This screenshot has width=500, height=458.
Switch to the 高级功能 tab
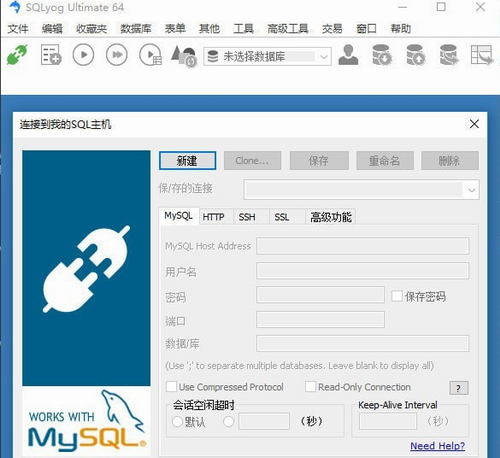click(331, 217)
